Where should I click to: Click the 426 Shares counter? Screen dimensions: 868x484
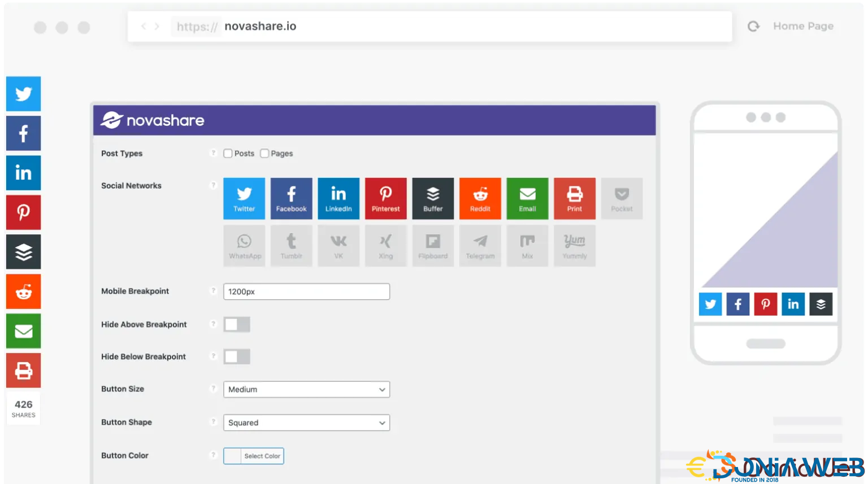click(23, 408)
